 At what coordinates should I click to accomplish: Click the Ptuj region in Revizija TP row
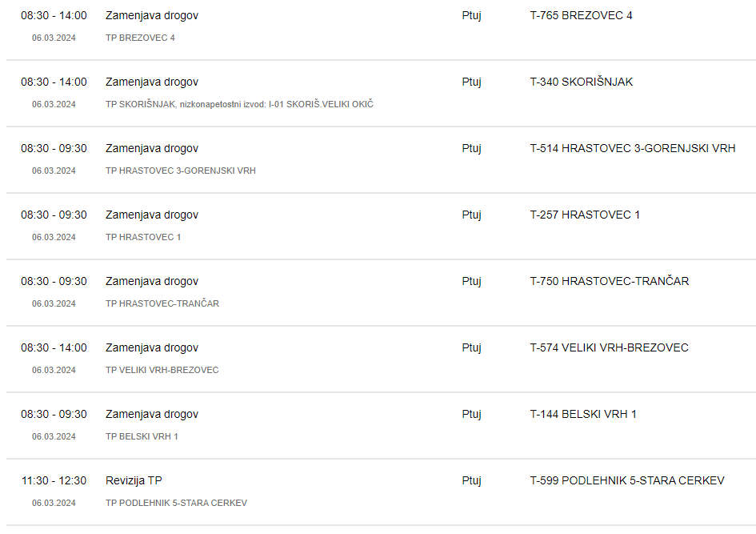[x=471, y=481]
